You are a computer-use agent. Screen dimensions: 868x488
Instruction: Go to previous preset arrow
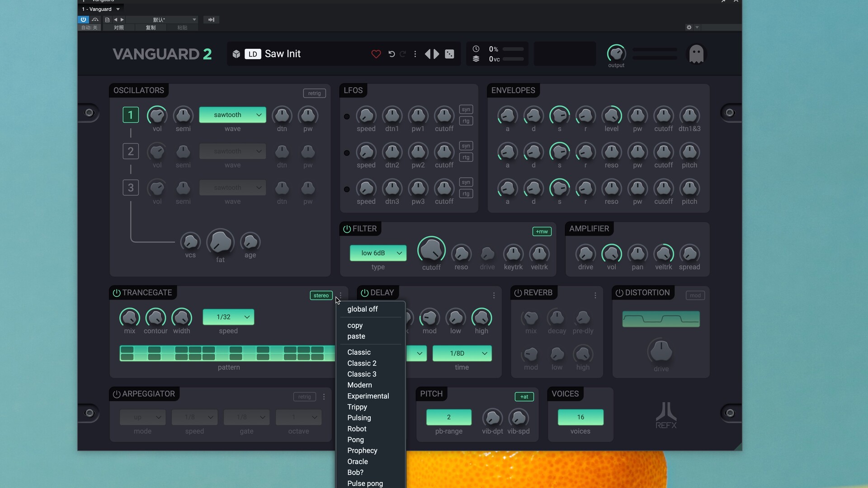[x=428, y=54]
